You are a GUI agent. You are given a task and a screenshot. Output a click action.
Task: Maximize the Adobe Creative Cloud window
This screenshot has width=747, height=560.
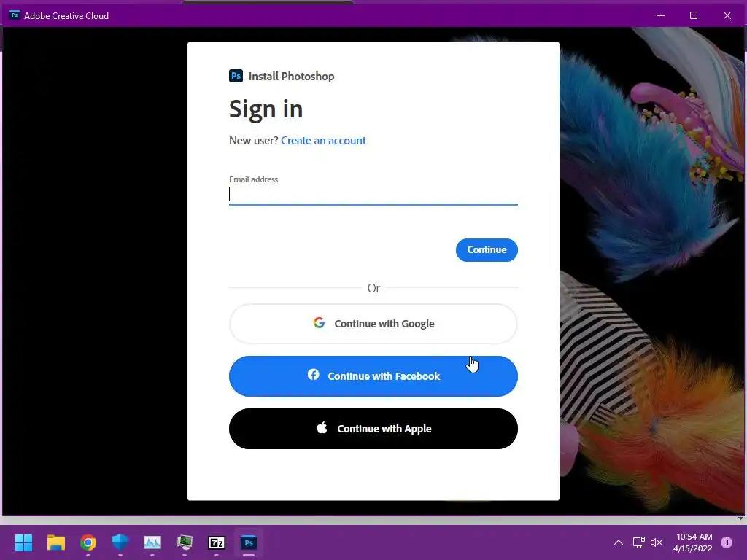[694, 15]
